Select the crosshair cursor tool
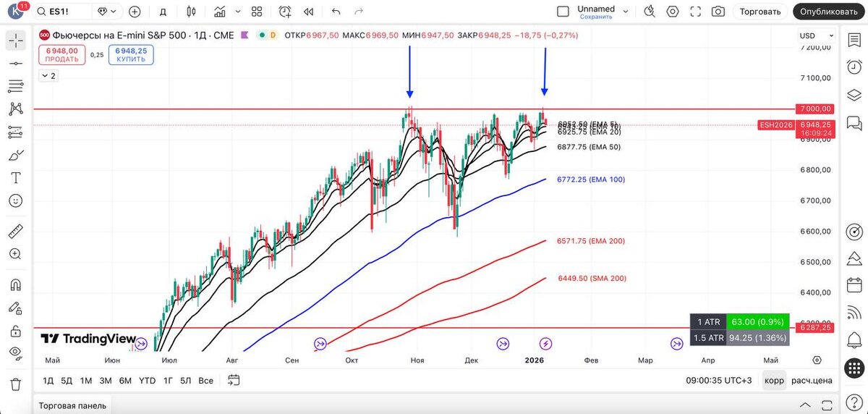The height and width of the screenshot is (414, 868). click(15, 41)
